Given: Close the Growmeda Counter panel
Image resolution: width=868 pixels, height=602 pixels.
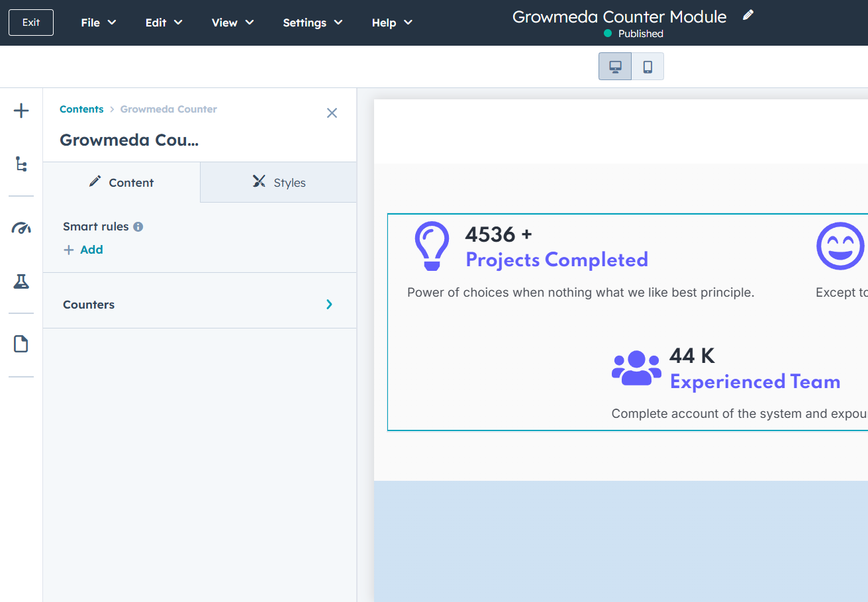Looking at the screenshot, I should pos(332,113).
